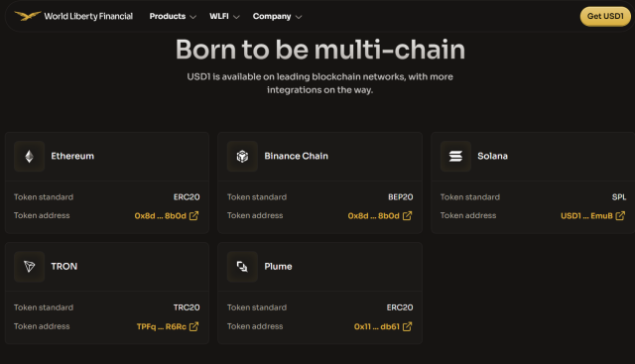The height and width of the screenshot is (364, 635).
Task: Click the World Liberty Financial eagle logo
Action: [x=28, y=16]
